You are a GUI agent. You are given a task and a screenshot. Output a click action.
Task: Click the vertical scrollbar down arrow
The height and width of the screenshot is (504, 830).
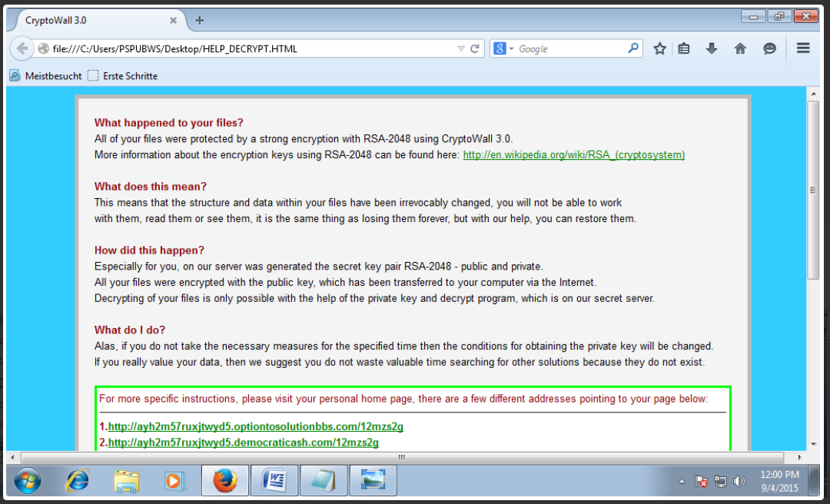813,444
